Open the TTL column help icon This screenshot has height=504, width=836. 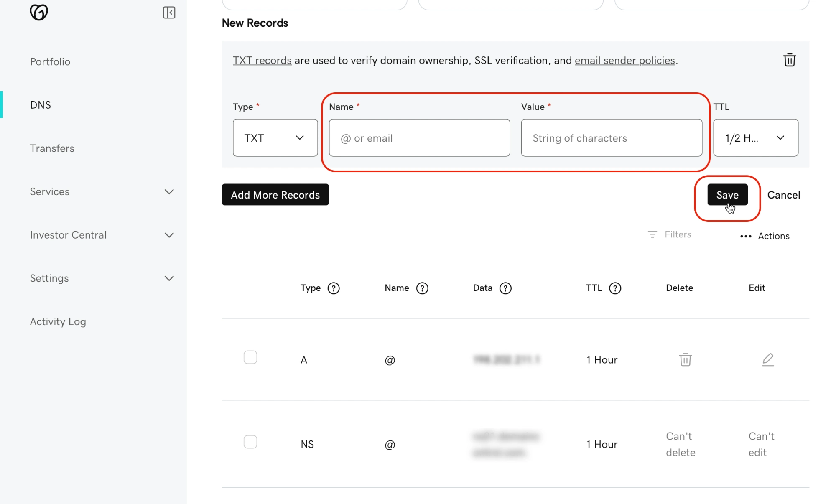point(615,288)
